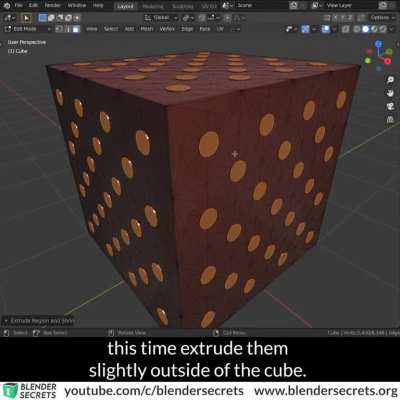400x400 pixels.
Task: Switch to the Sculpting workspace tab
Action: point(182,6)
